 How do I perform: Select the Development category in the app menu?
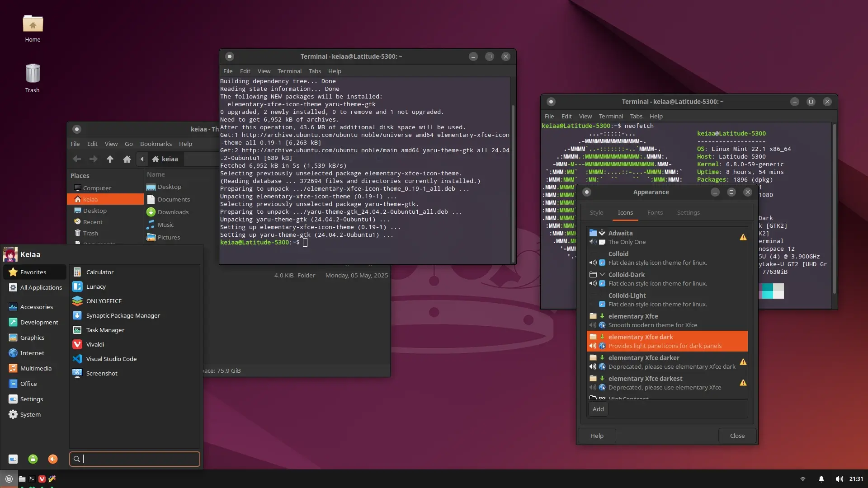[x=39, y=322]
